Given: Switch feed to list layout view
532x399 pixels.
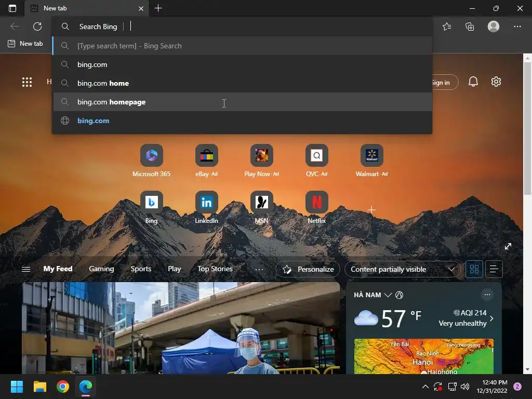Looking at the screenshot, I should pos(494,269).
